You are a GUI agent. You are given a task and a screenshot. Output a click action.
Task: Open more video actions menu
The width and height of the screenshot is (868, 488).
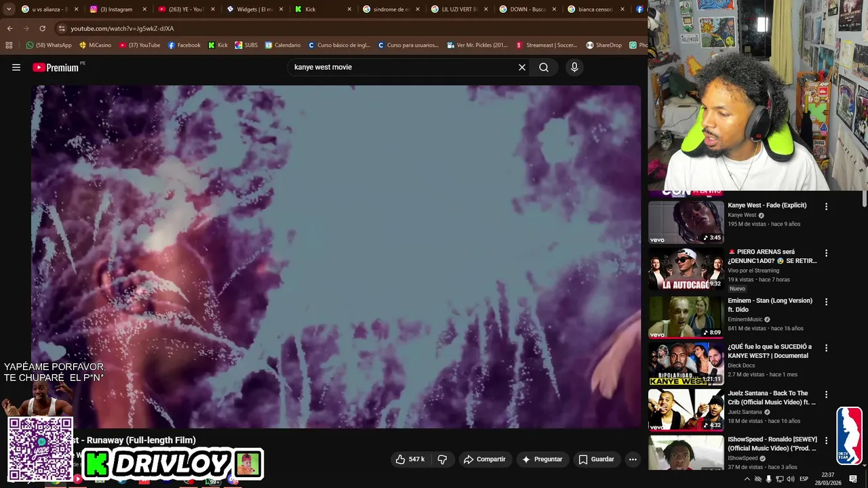(x=633, y=459)
